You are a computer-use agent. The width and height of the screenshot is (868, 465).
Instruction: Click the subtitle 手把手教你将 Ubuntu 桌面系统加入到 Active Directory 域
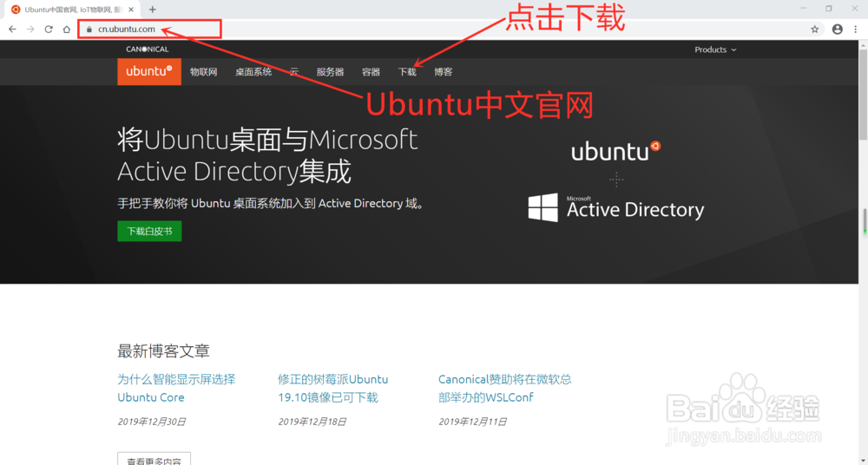click(x=271, y=204)
